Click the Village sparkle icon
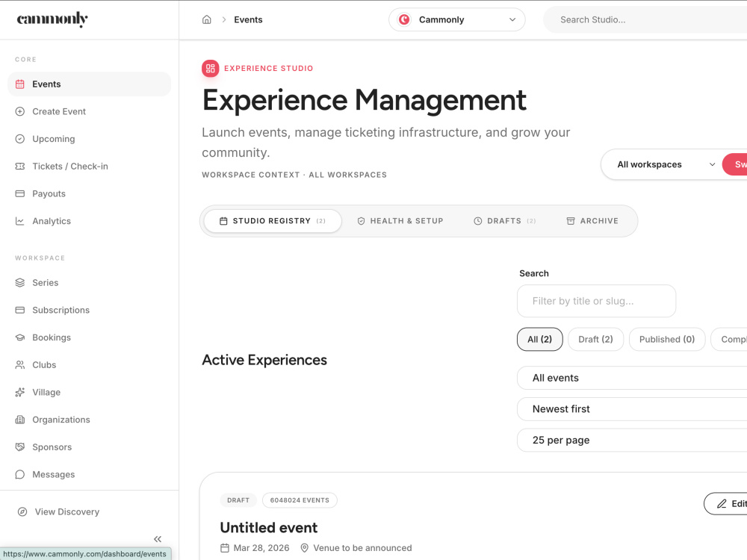The width and height of the screenshot is (747, 560). (x=20, y=393)
